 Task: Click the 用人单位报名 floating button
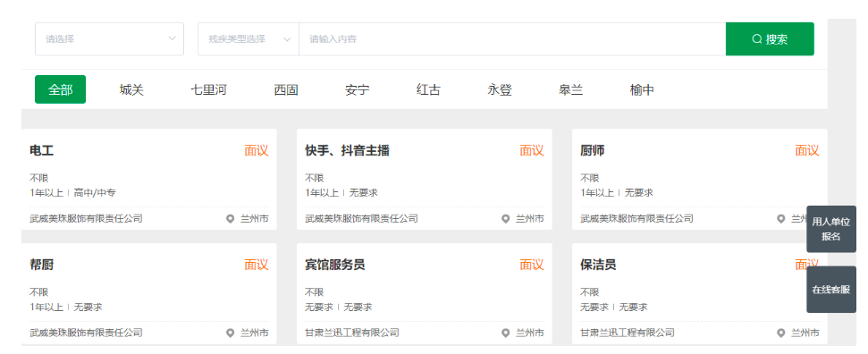click(x=831, y=230)
